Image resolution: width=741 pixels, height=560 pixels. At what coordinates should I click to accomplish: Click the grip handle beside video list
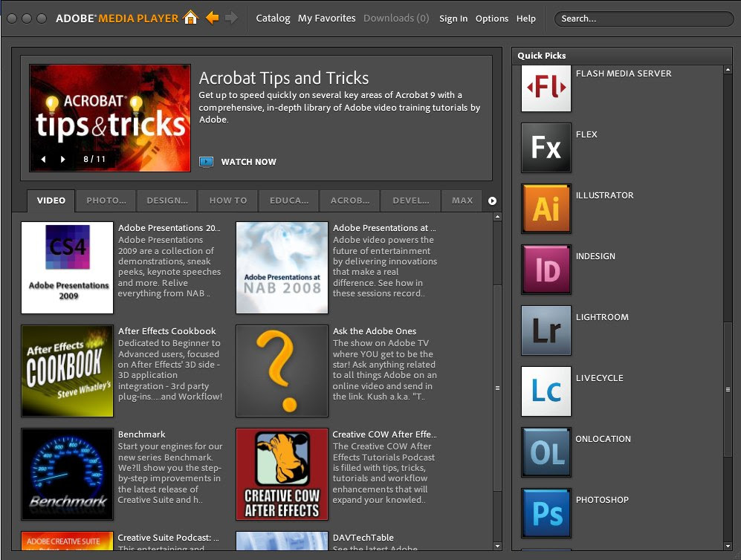coord(497,388)
